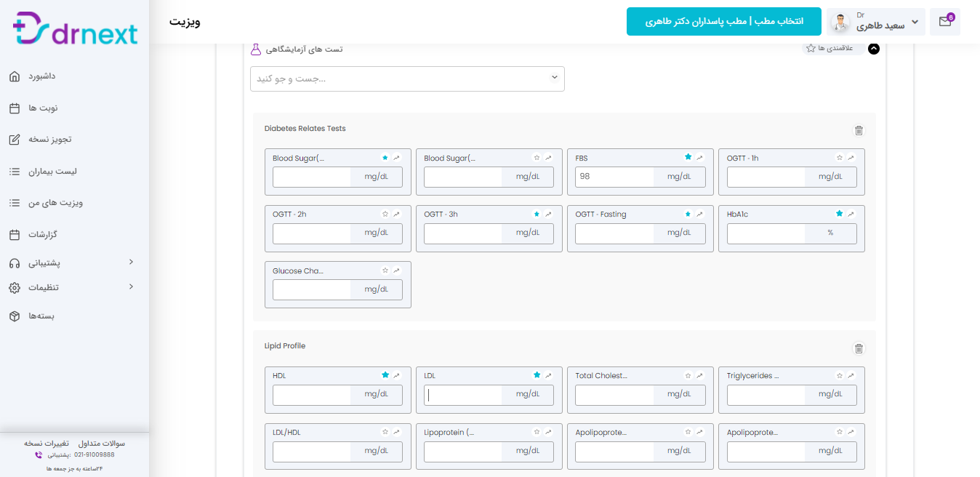Click the support phone icon
980x477 pixels.
tap(39, 455)
